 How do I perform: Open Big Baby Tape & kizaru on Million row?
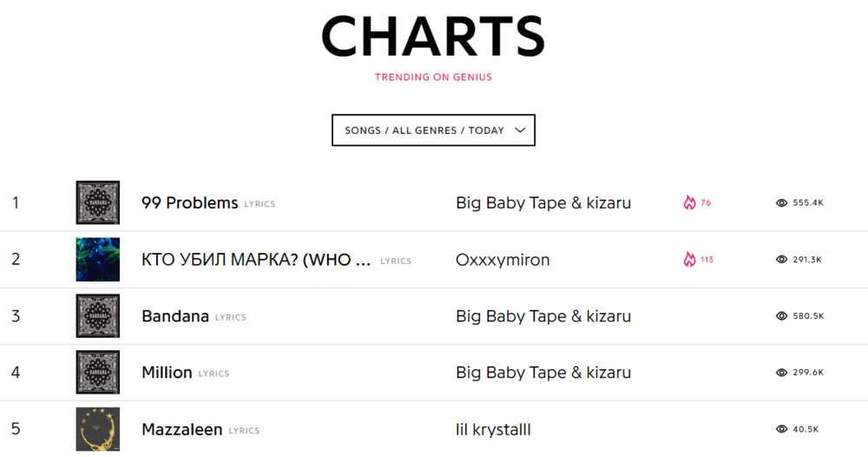point(543,372)
